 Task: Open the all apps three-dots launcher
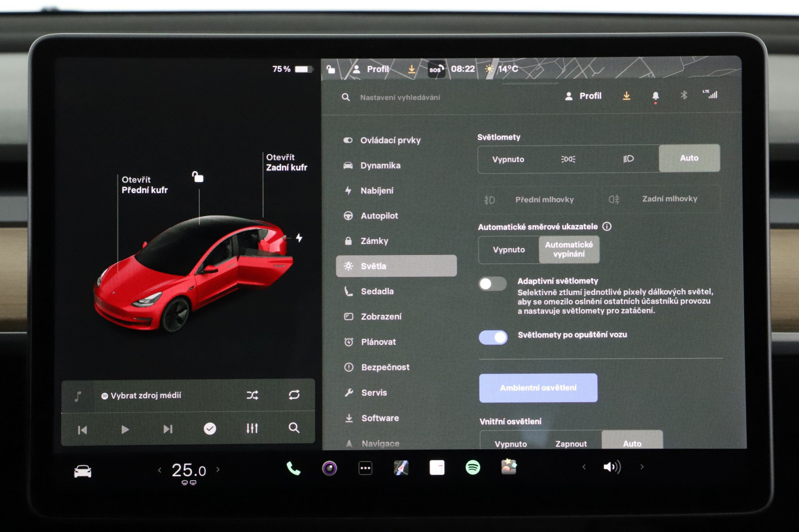pyautogui.click(x=366, y=468)
